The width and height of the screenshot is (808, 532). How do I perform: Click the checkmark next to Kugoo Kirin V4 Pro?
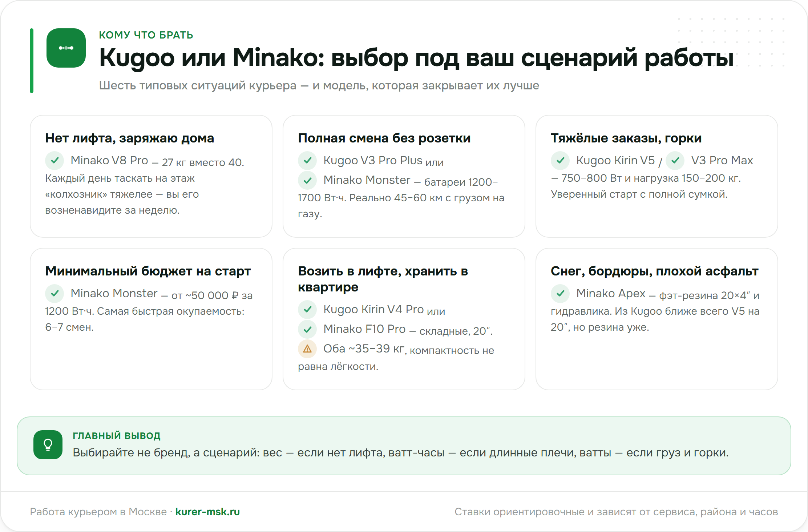click(x=307, y=309)
